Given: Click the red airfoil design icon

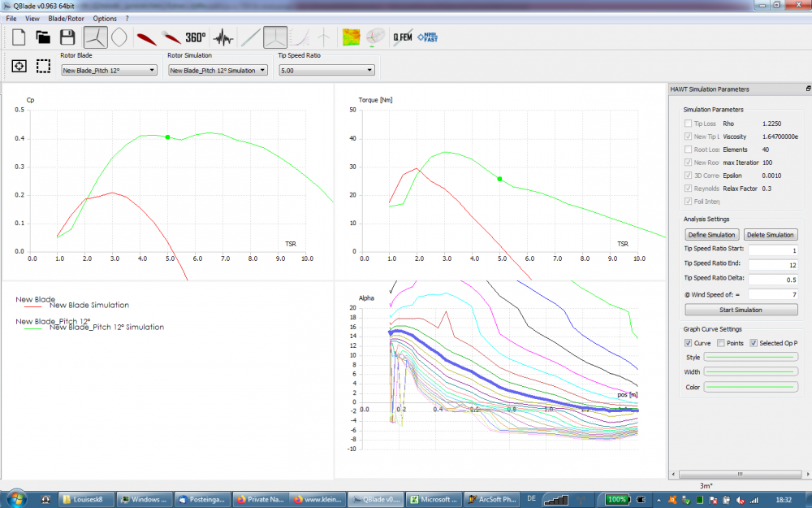Looking at the screenshot, I should [x=146, y=37].
